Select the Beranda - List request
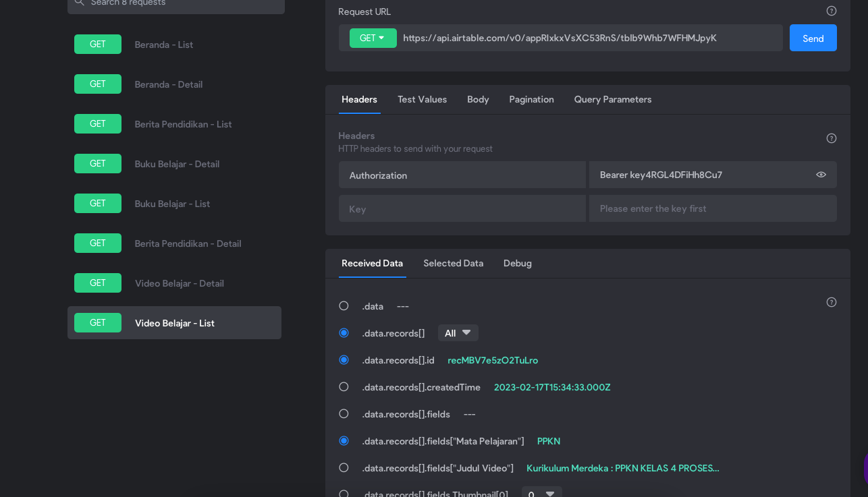 (174, 45)
